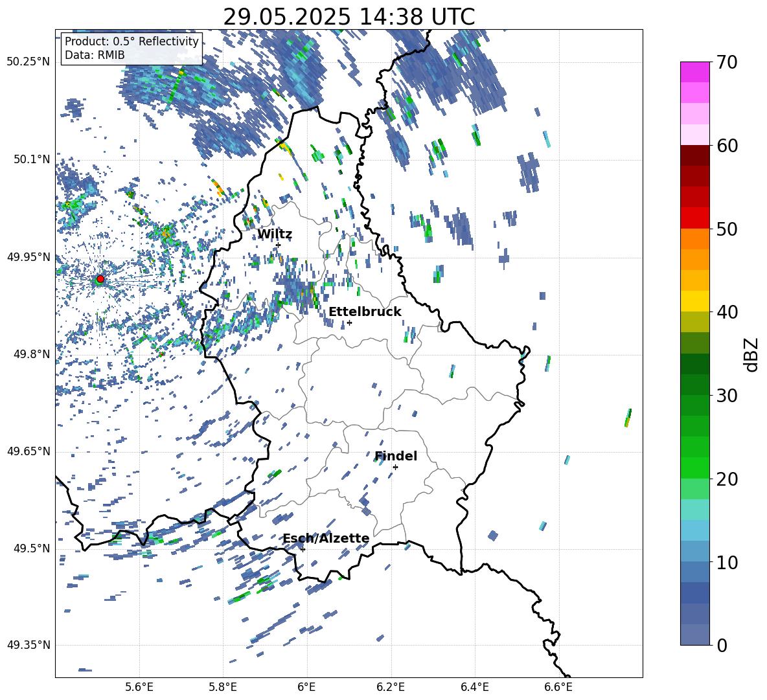Image resolution: width=767 pixels, height=700 pixels.
Task: Click the 50.25°N latitude label
Action: 29,62
